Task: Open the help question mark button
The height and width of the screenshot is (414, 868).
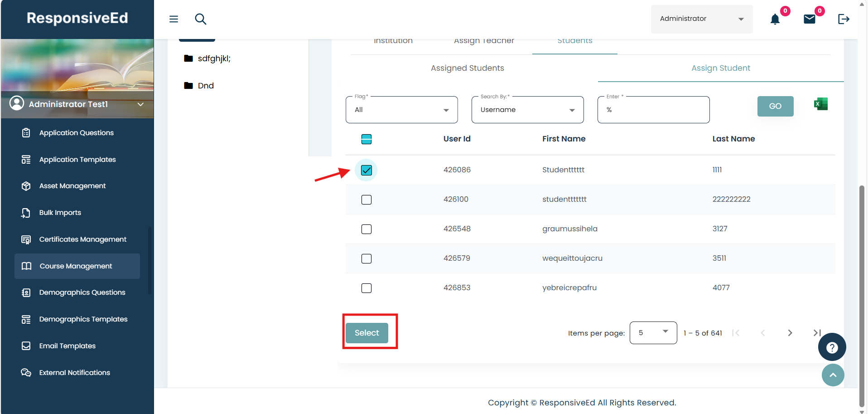Action: pos(832,347)
